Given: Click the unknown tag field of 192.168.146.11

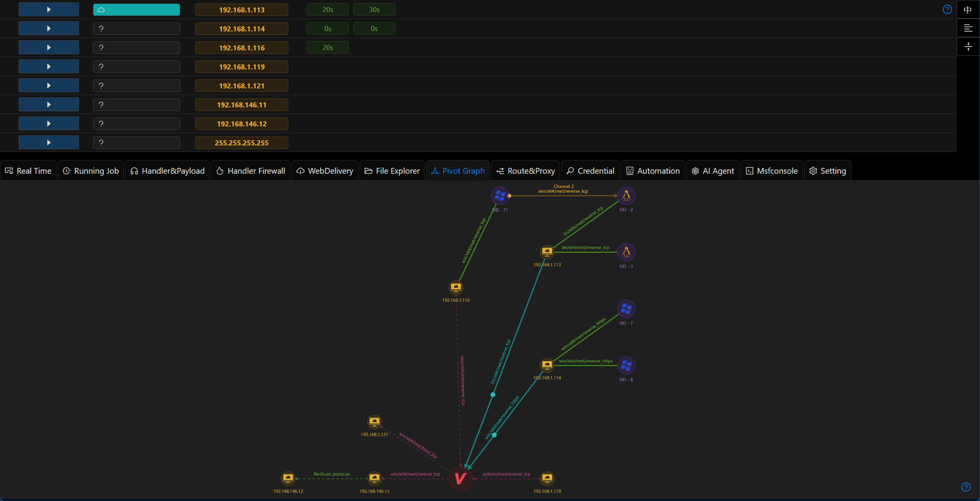Looking at the screenshot, I should coord(136,105).
